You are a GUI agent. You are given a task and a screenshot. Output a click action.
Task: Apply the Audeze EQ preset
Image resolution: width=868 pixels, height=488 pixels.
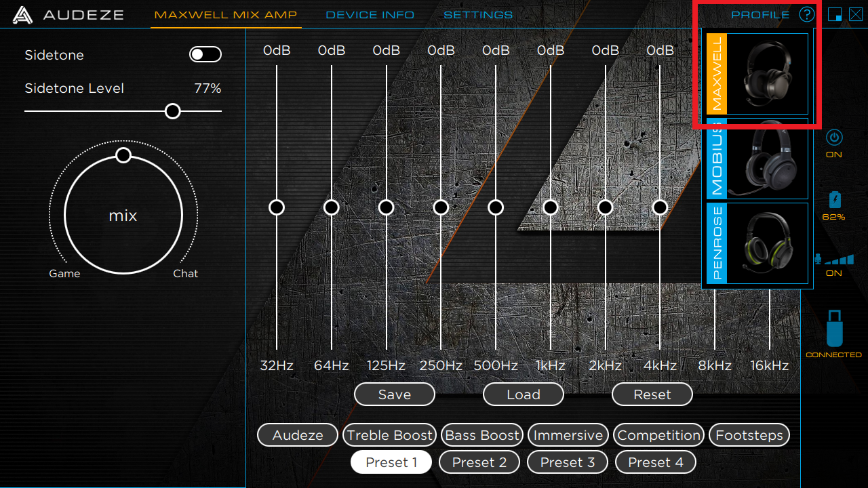click(298, 435)
